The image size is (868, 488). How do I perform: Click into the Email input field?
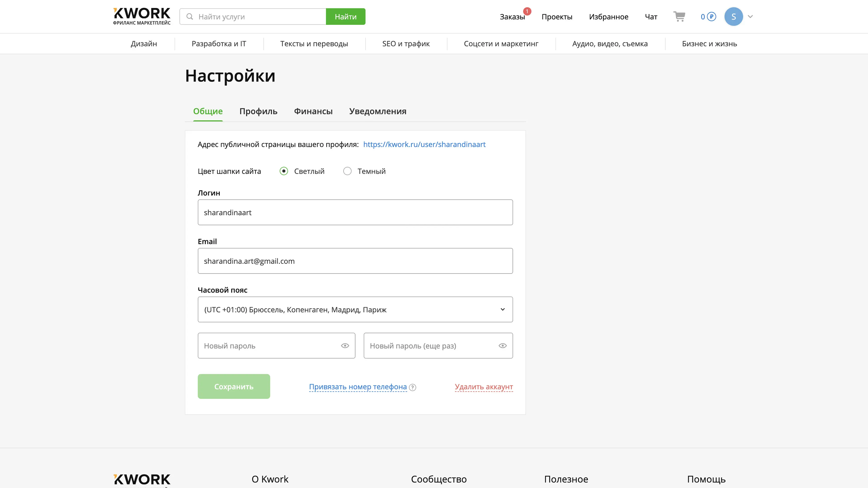(x=355, y=261)
